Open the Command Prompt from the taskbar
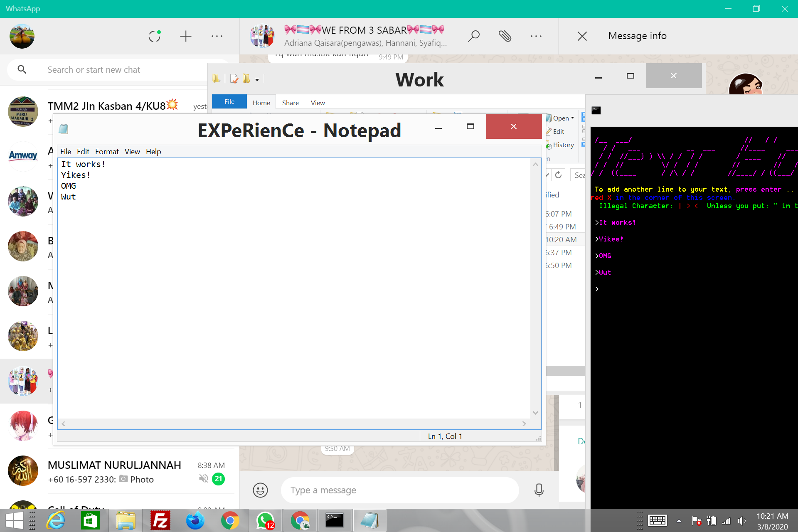 click(x=335, y=520)
